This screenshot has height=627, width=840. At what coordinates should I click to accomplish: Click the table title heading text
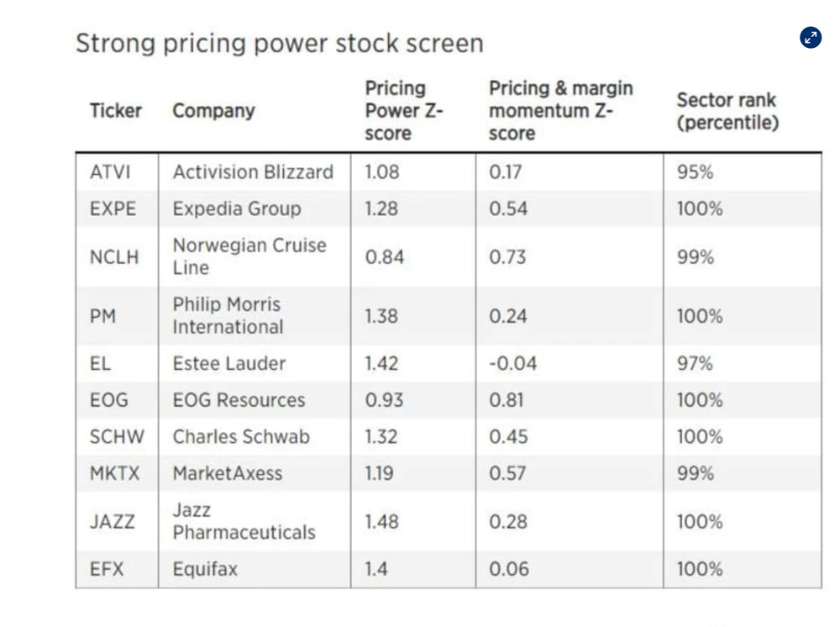(280, 43)
